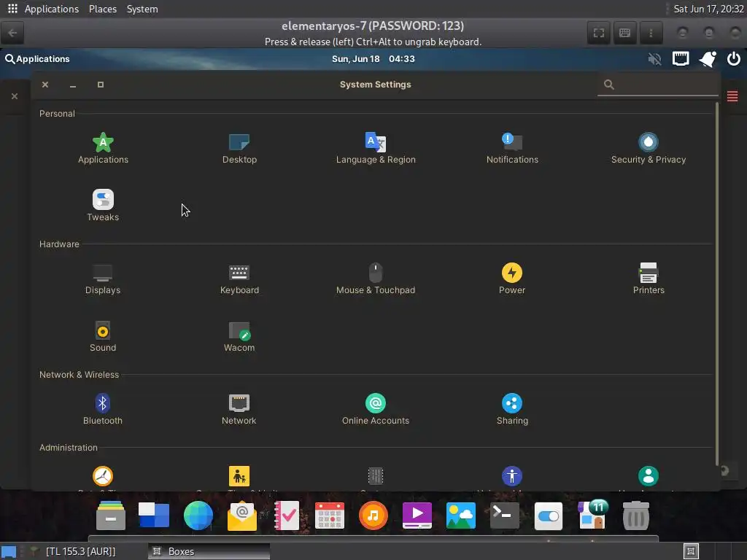Open Language & Region settings

376,142
